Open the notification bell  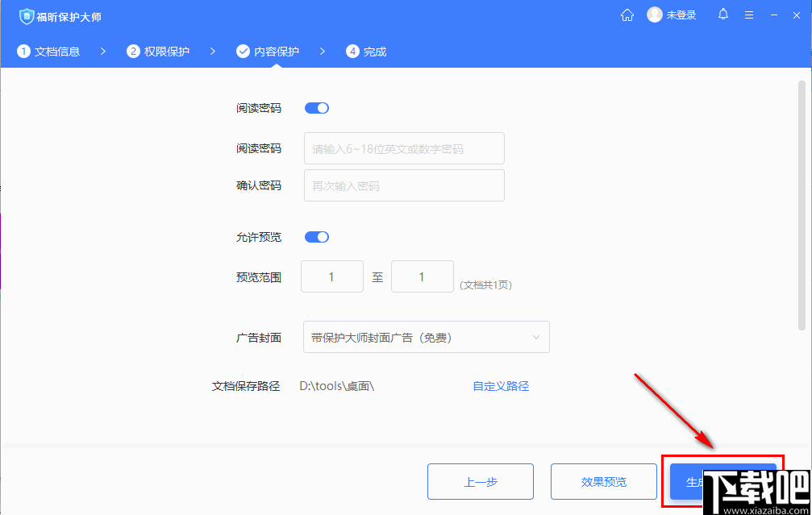pos(722,15)
